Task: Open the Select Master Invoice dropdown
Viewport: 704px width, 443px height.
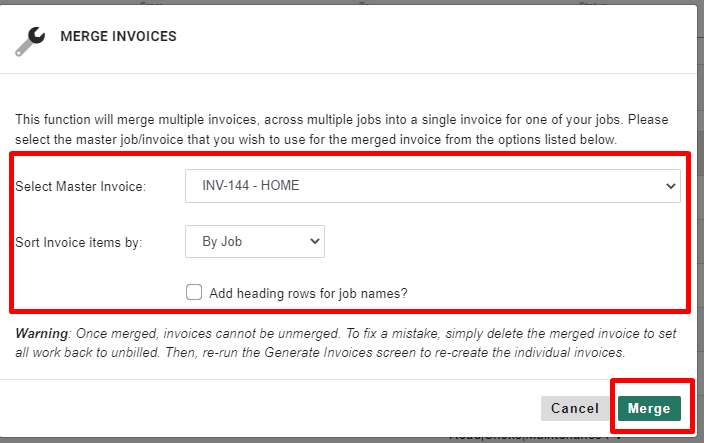Action: coord(433,186)
